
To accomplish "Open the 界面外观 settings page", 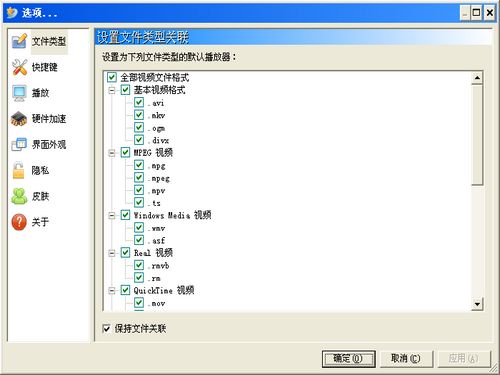I will coord(49,144).
